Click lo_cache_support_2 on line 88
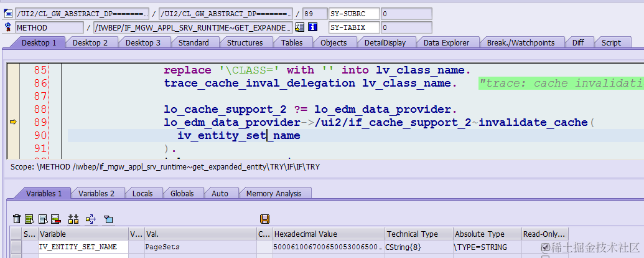Image resolution: width=644 pixels, height=258 pixels. pyautogui.click(x=225, y=109)
